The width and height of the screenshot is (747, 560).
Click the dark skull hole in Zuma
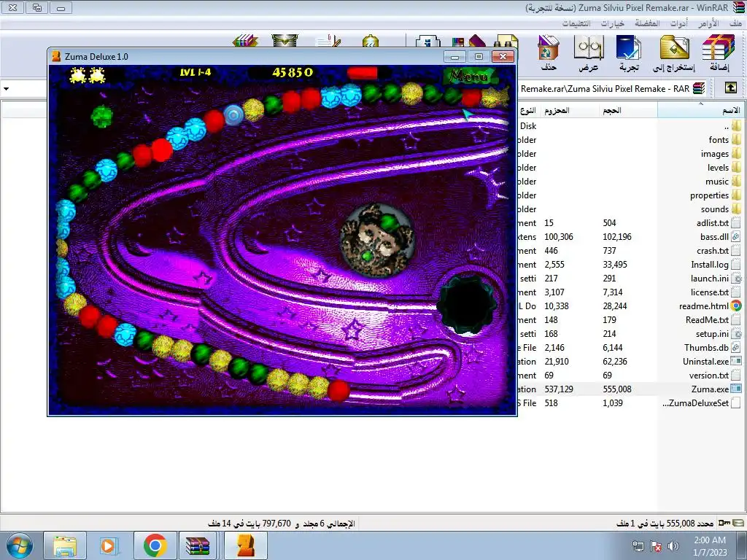coord(468,304)
